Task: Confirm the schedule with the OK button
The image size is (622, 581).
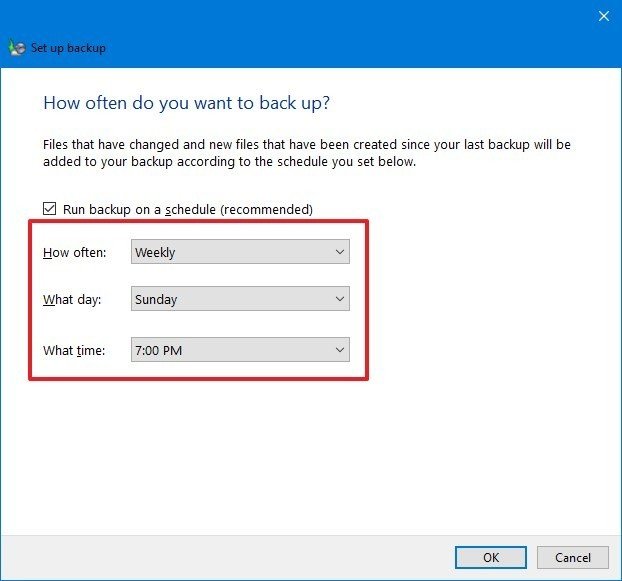Action: pos(490,557)
